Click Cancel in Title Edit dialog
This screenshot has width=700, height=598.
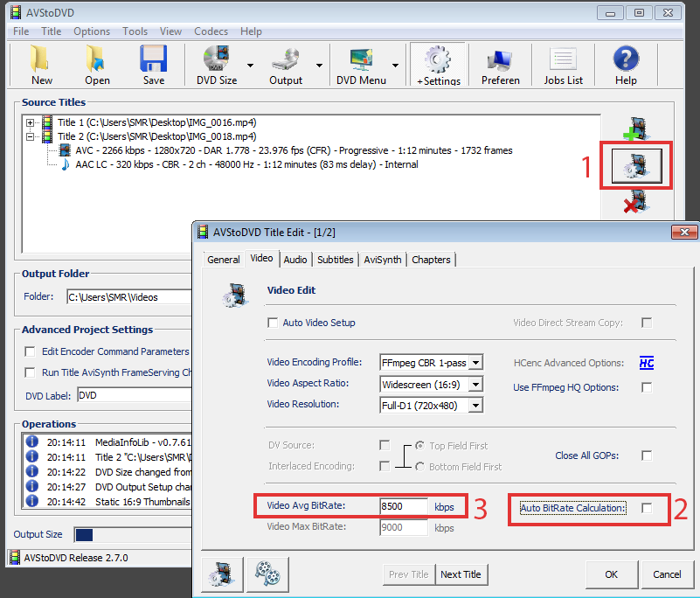[x=667, y=574]
